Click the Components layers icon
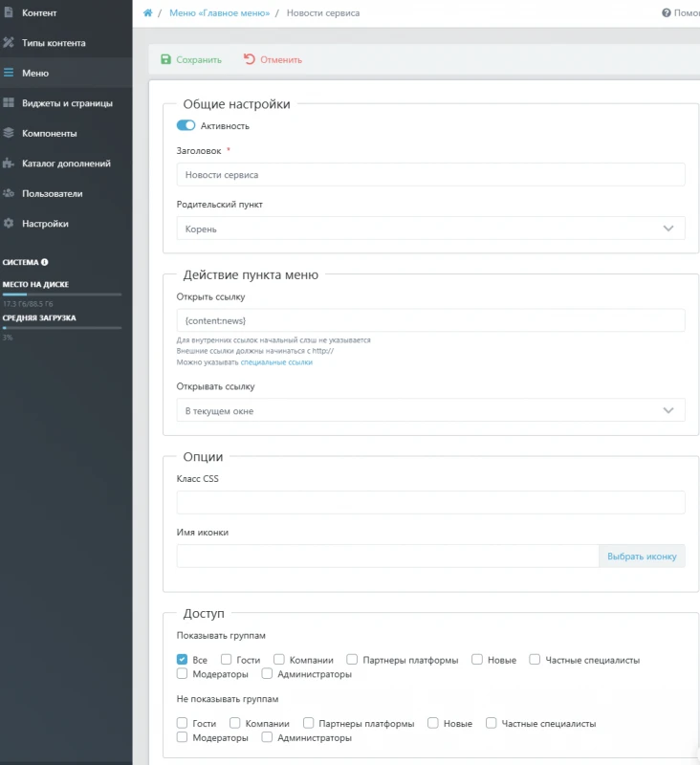This screenshot has width=700, height=765. 9,133
